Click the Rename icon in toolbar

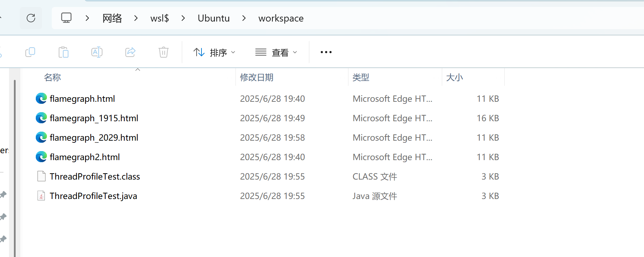(97, 52)
